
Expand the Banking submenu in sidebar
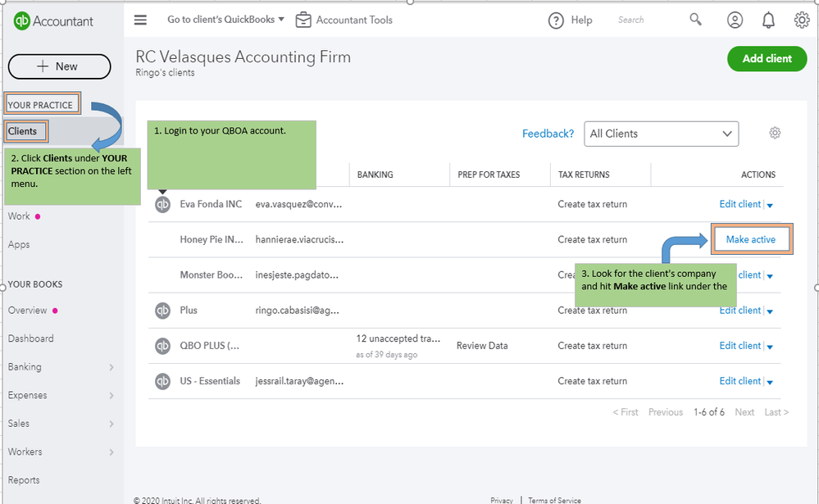click(111, 367)
